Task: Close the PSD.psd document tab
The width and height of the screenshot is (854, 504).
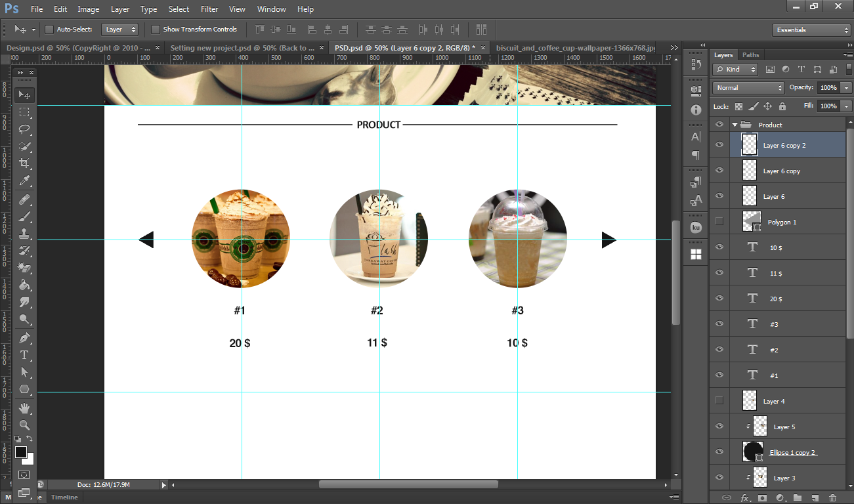Action: point(483,48)
